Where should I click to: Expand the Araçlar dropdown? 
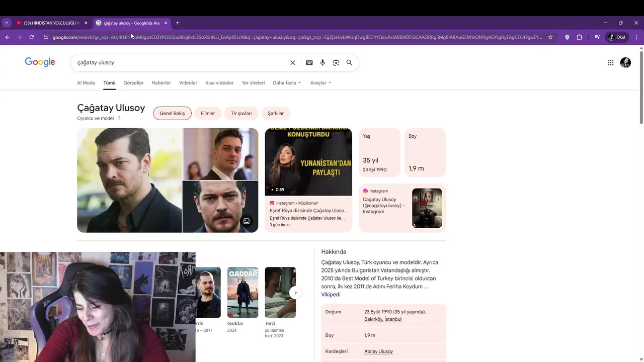click(x=320, y=83)
